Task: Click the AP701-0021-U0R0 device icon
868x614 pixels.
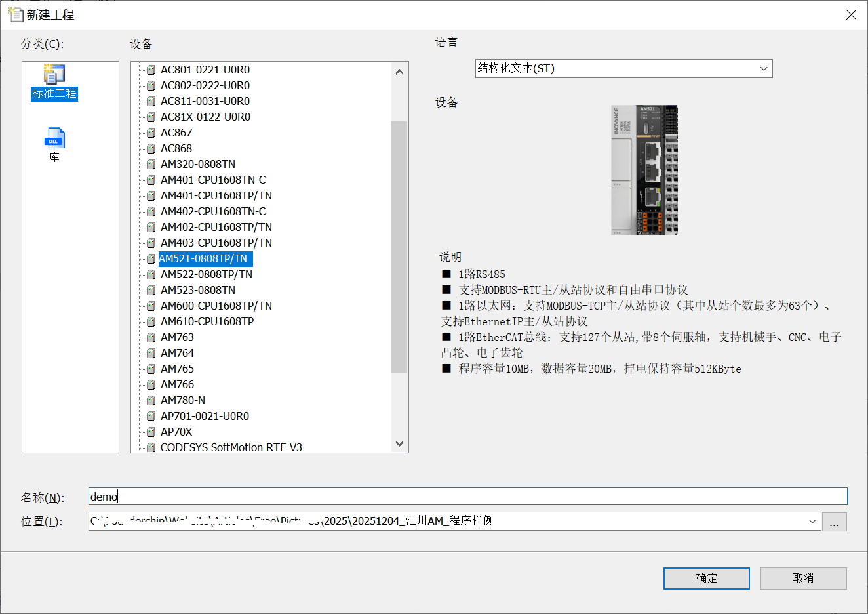Action: [151, 416]
